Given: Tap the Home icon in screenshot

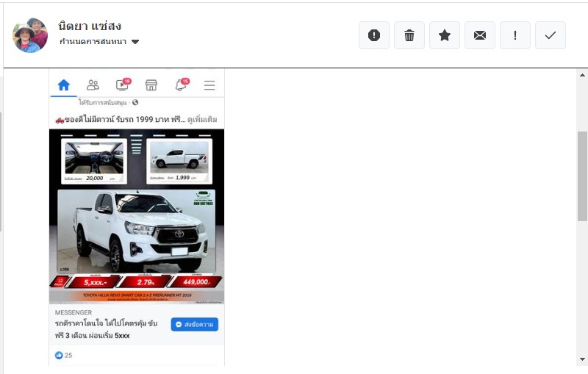Looking at the screenshot, I should [64, 85].
